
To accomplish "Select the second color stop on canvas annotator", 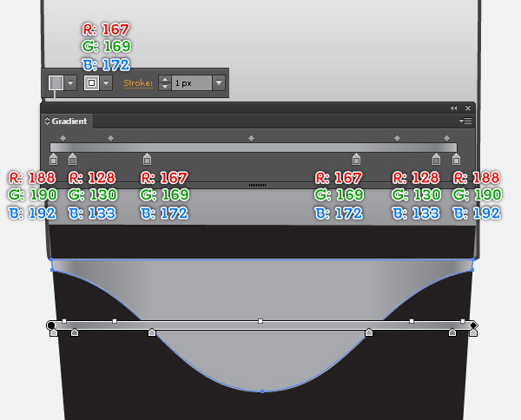I will pyautogui.click(x=75, y=332).
